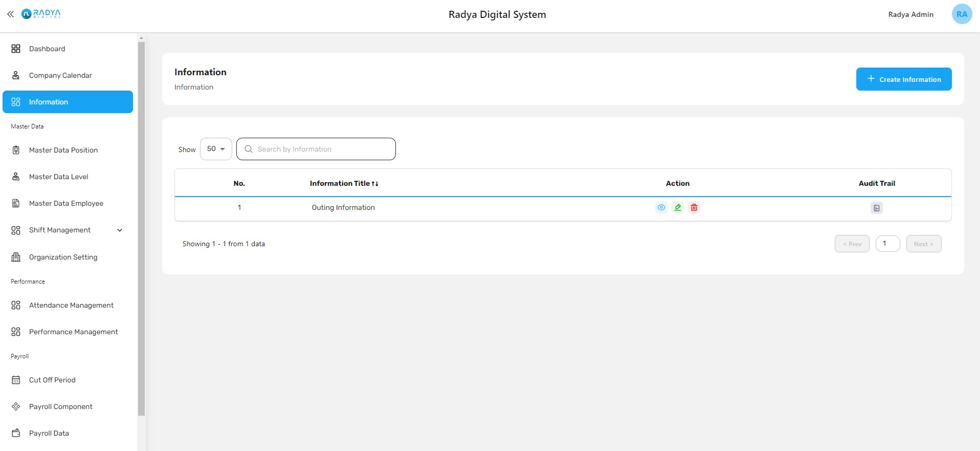Open Dashboard from the sidebar

tap(47, 49)
